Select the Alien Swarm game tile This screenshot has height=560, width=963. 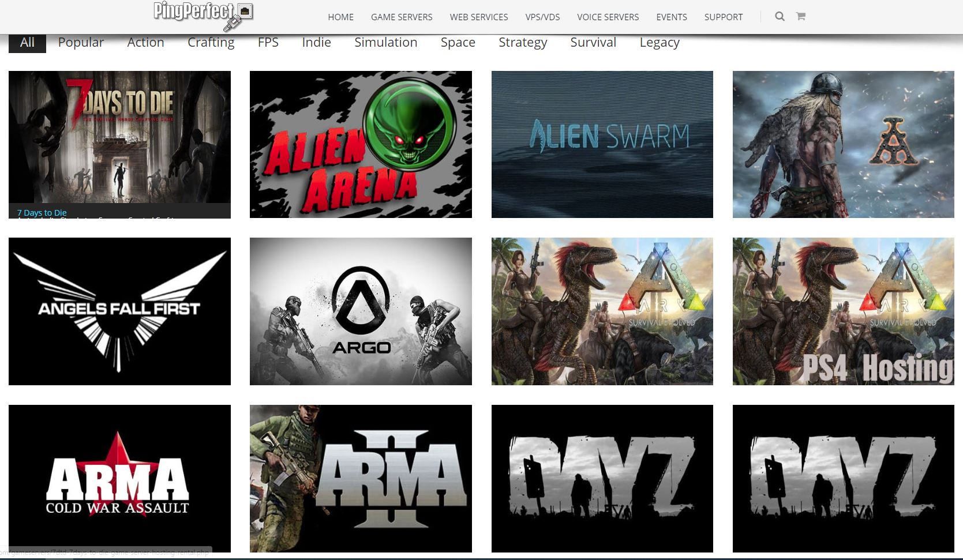(602, 144)
